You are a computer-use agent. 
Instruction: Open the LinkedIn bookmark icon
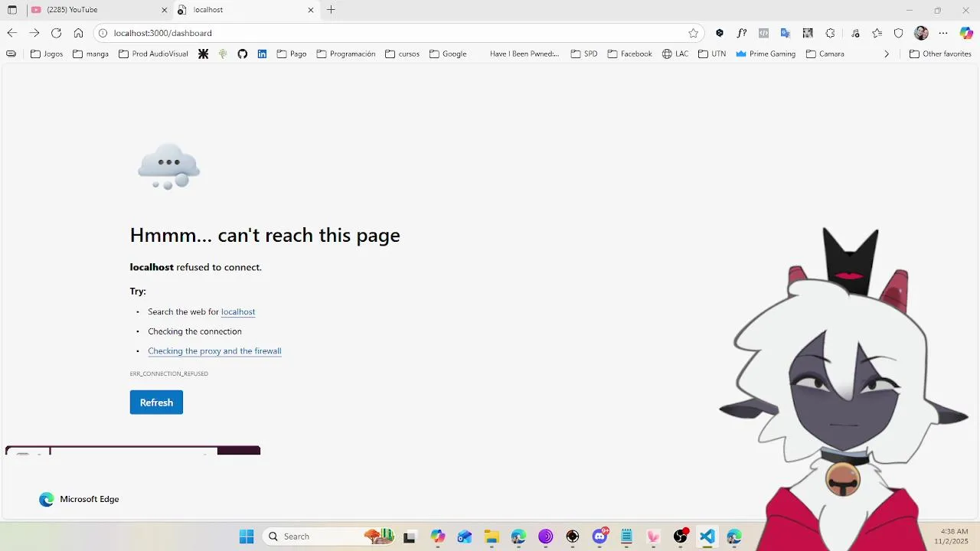262,54
